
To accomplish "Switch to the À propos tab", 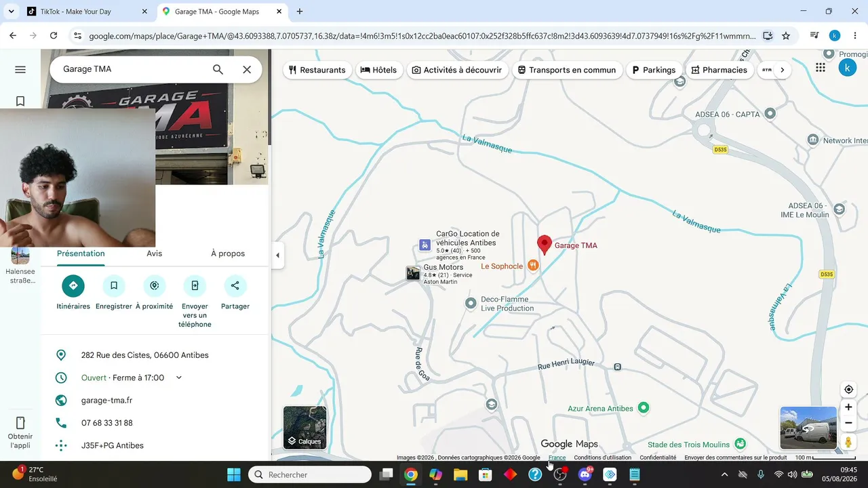I will 228,253.
